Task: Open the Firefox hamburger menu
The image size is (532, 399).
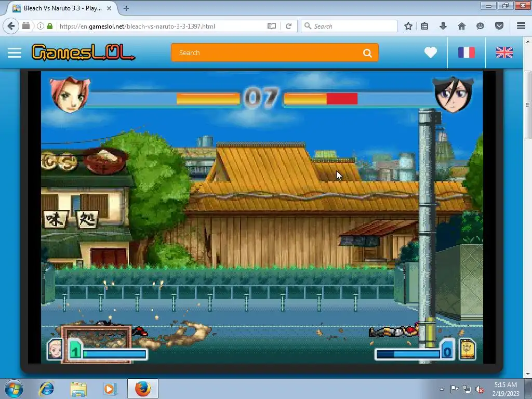Action: click(x=521, y=26)
